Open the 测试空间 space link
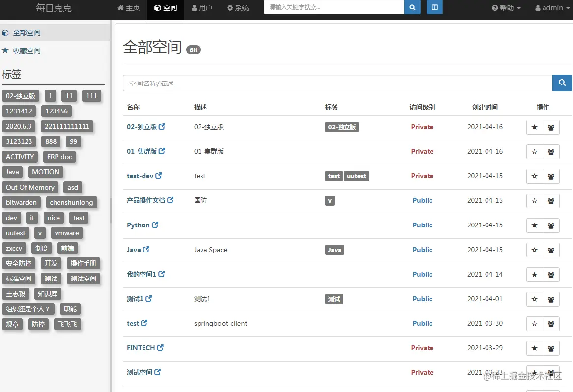This screenshot has width=573, height=392. pyautogui.click(x=140, y=372)
